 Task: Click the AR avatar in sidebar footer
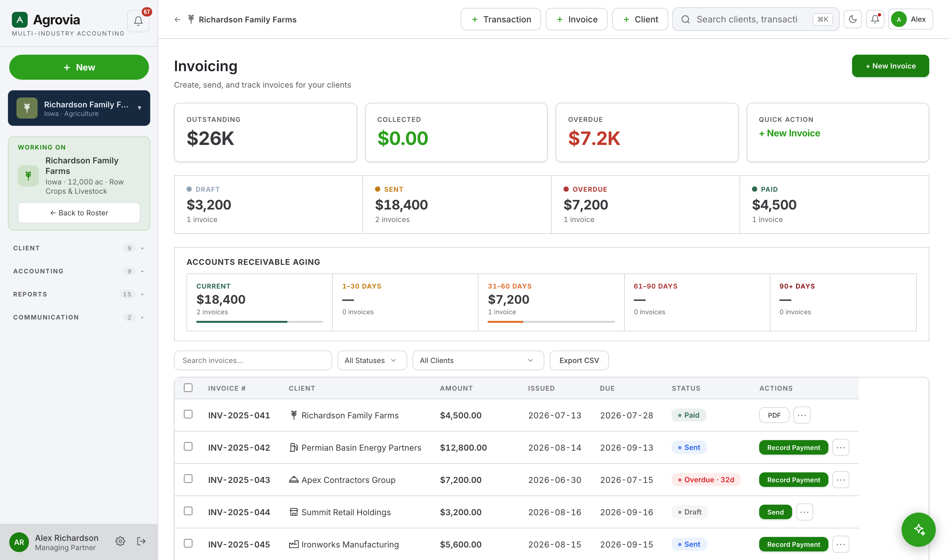[19, 542]
